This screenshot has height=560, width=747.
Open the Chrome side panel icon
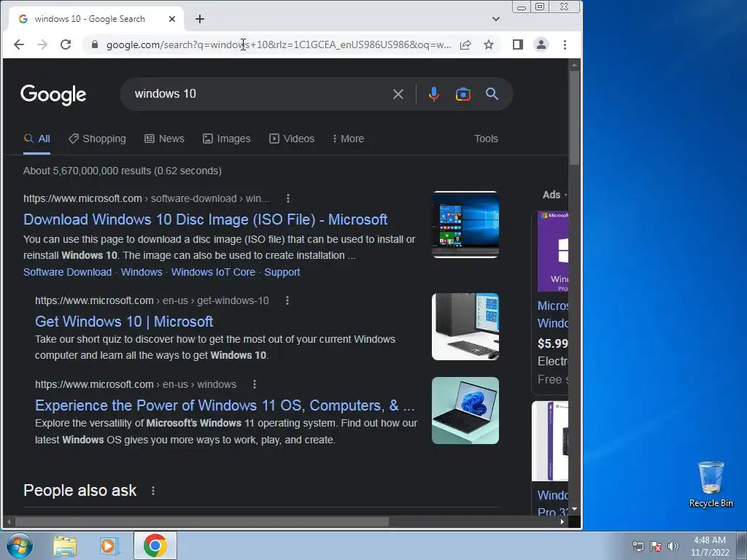coord(518,44)
